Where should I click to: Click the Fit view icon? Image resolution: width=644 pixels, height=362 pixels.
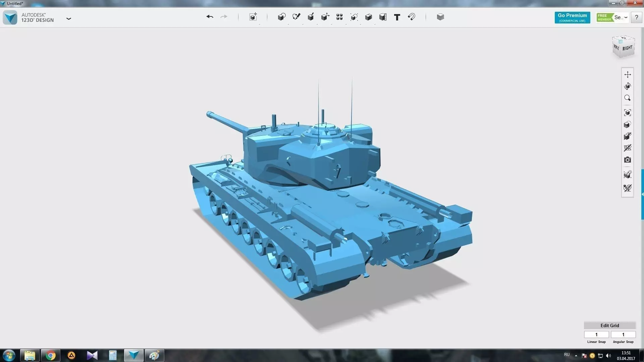628,113
